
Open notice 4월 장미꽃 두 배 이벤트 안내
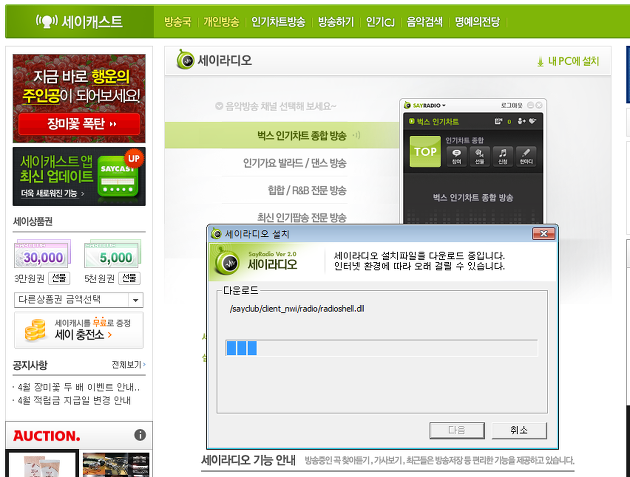(x=78, y=387)
